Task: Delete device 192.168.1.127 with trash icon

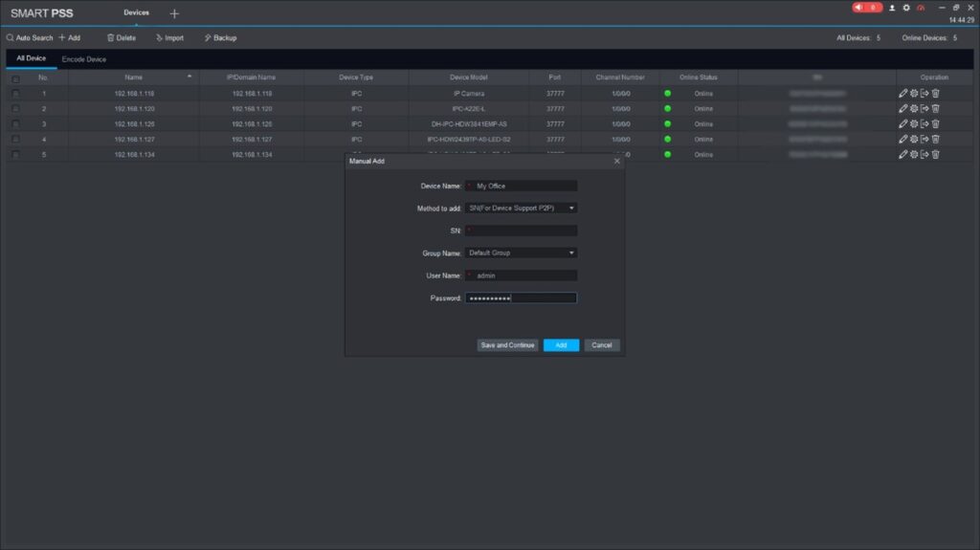Action: coord(936,139)
